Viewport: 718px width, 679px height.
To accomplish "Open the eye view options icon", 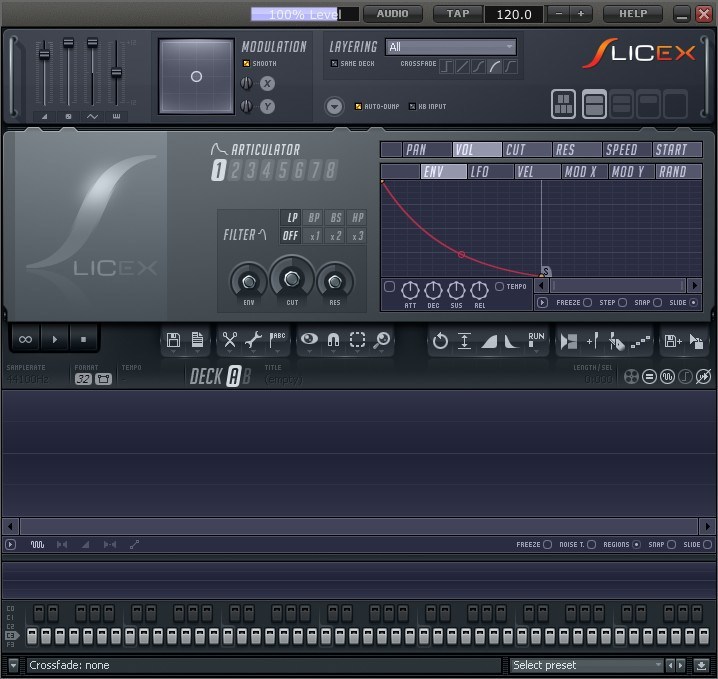I will 309,339.
